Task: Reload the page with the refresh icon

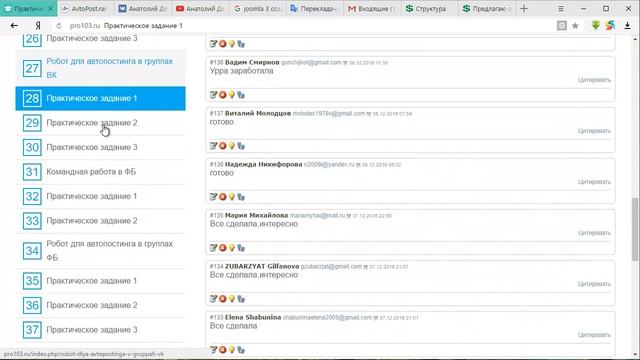Action: tap(59, 26)
